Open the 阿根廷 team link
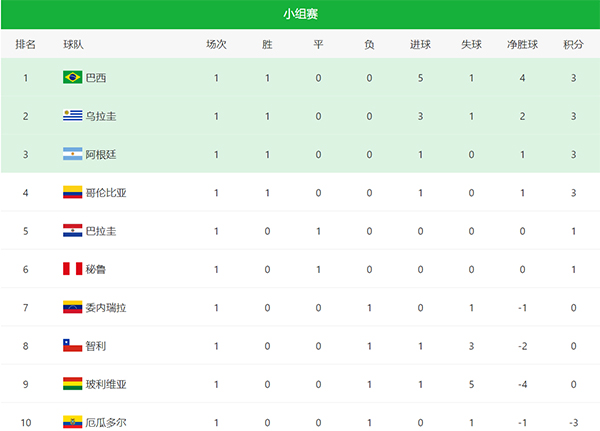This screenshot has height=431, width=600. point(101,154)
